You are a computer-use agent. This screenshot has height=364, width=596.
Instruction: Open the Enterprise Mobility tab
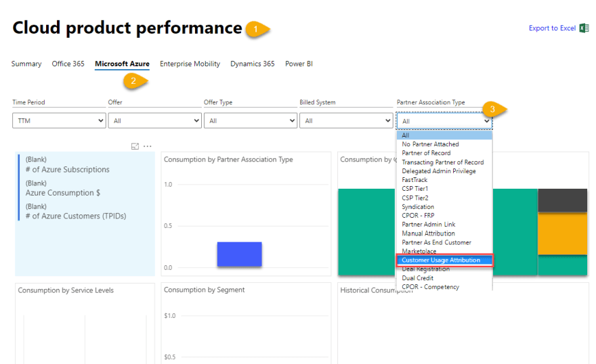[190, 64]
